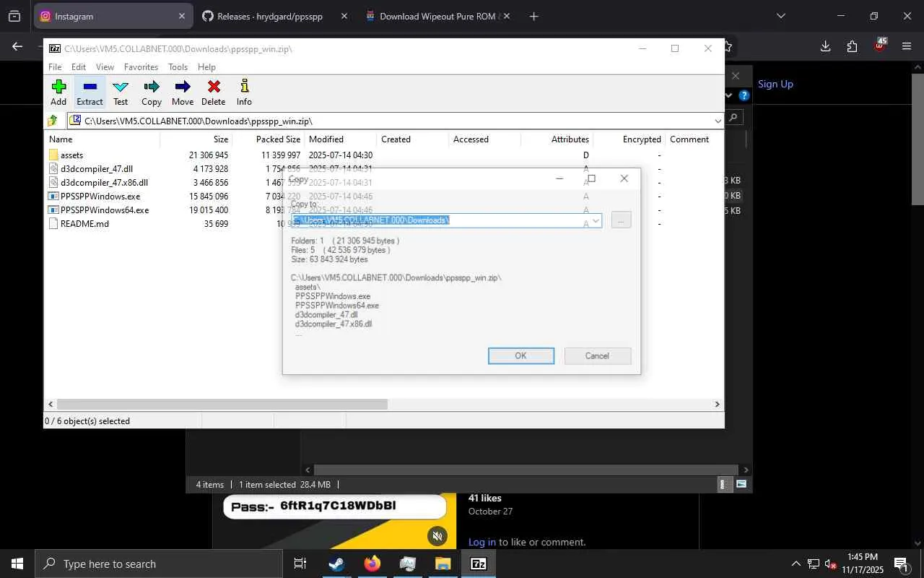Screen dimensions: 924x578
Task: Click the Windows taskbar search box
Action: (x=159, y=564)
